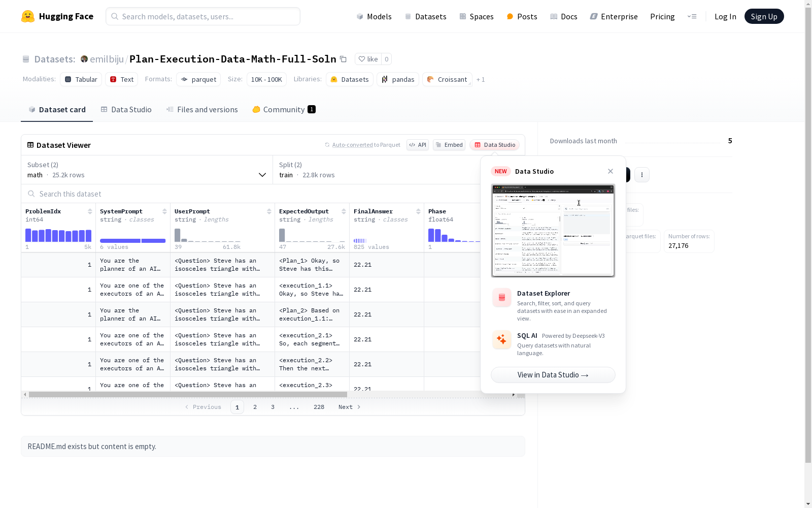Open the Enterprise page
Viewport: 812px width, 508px height.
(614, 16)
